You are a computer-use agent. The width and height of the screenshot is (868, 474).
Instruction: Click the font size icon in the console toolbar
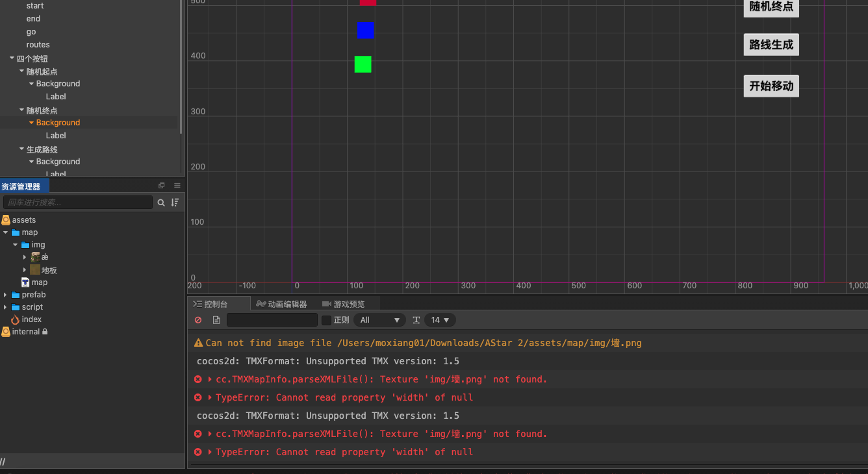tap(416, 320)
